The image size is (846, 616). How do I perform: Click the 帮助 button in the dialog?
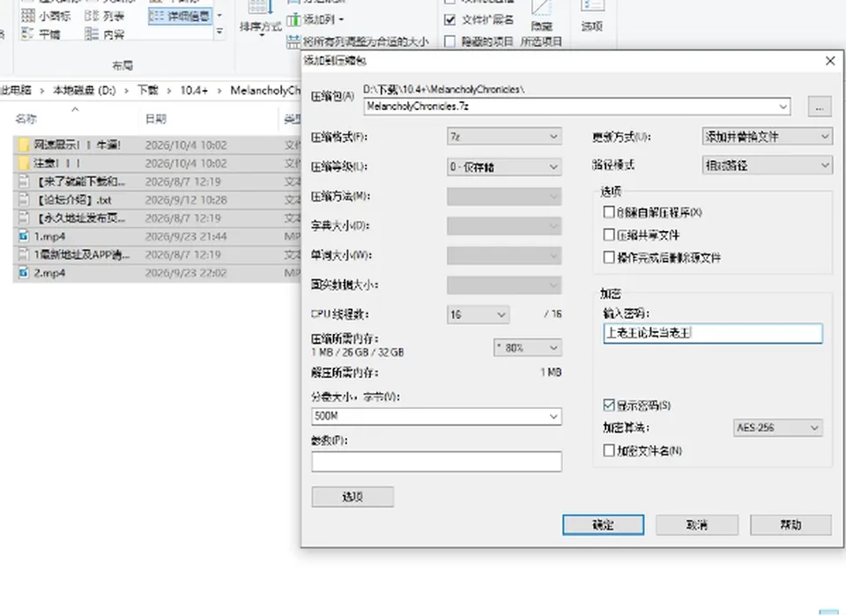click(x=790, y=524)
